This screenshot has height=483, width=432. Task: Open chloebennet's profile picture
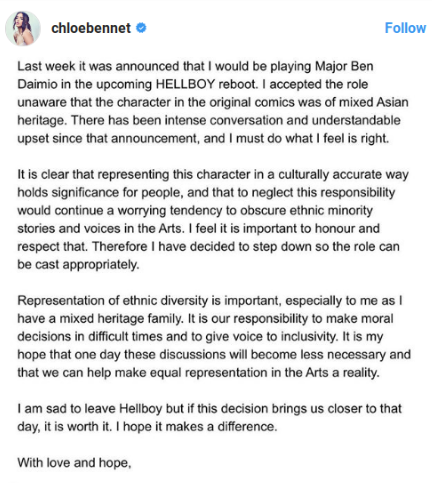pos(23,28)
